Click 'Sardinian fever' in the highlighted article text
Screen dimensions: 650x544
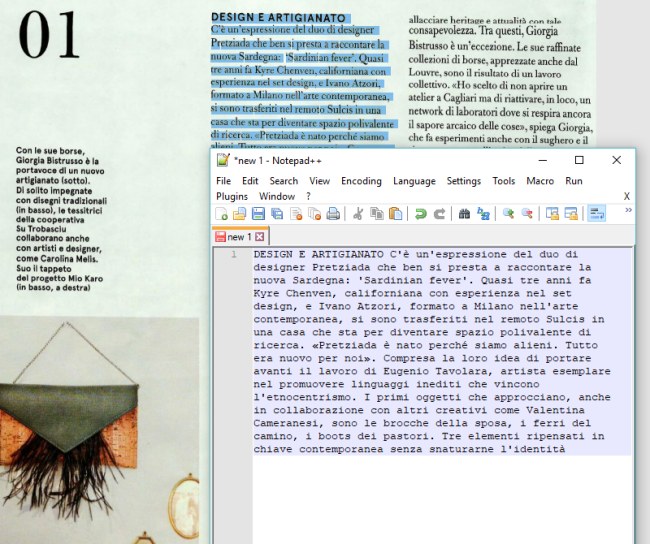click(318, 58)
